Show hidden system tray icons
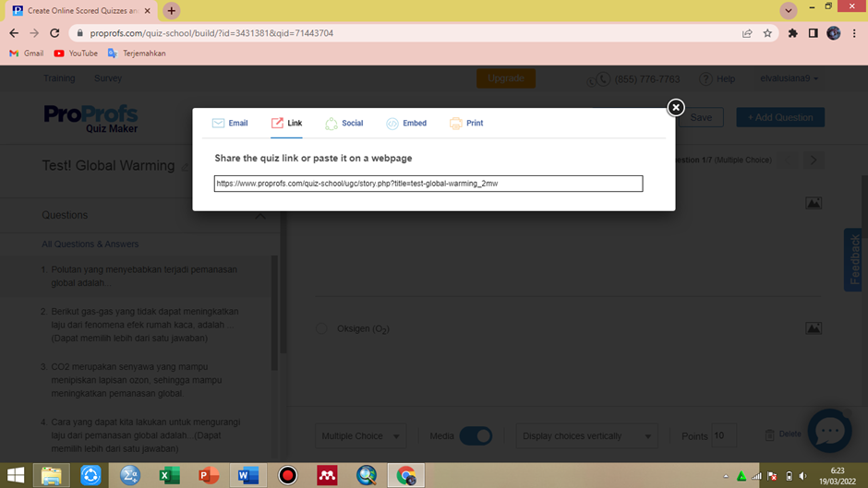868x488 pixels. pos(726,476)
